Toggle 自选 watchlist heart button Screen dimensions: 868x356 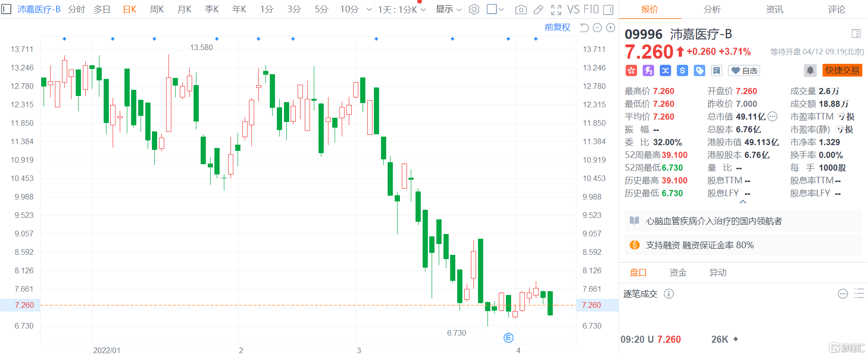coord(744,70)
